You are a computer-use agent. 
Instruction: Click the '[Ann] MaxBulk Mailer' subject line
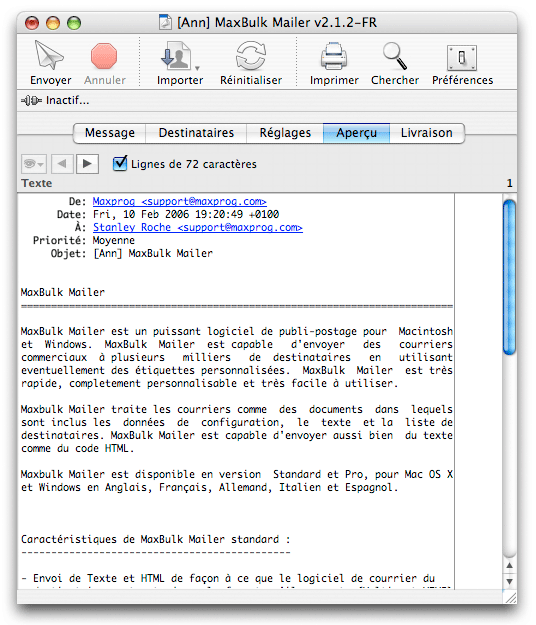(x=153, y=254)
